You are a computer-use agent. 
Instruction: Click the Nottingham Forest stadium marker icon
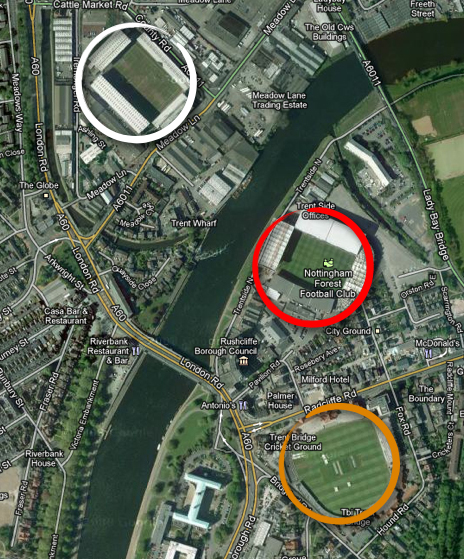pyautogui.click(x=328, y=263)
